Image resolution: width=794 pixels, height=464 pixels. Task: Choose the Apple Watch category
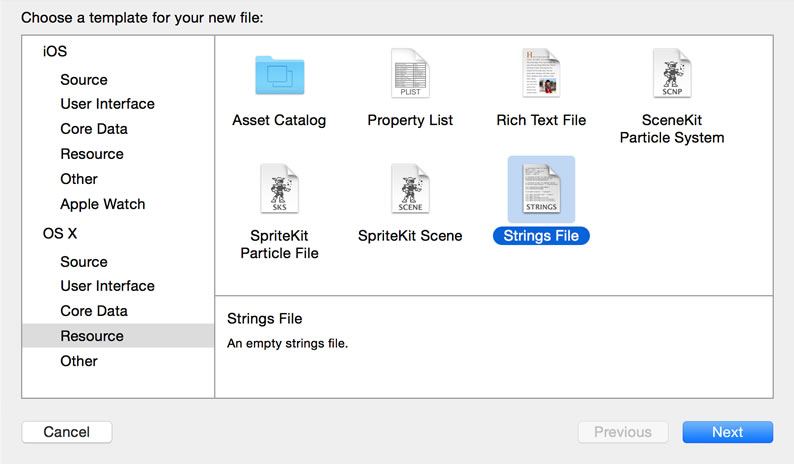coord(103,204)
